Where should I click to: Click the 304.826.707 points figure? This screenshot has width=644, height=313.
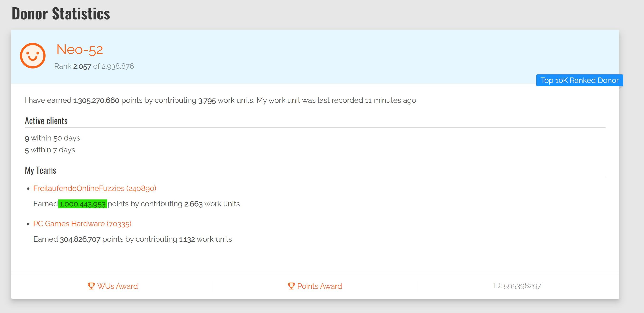(80, 239)
